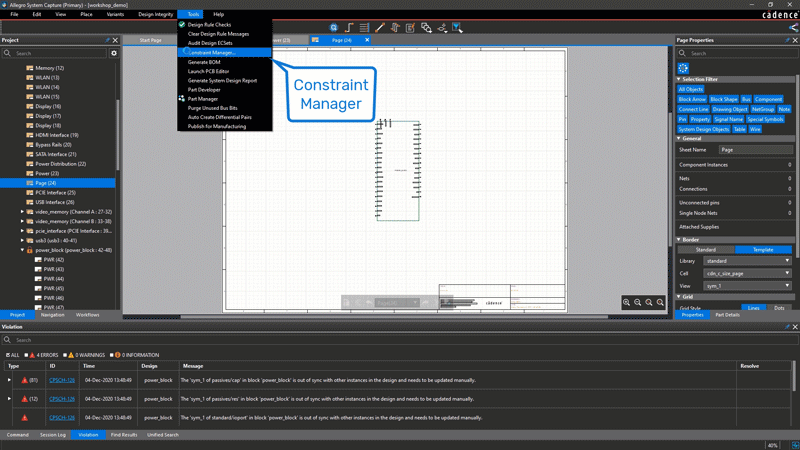Expand the (81) violation row
The image size is (800, 450).
pos(9,380)
